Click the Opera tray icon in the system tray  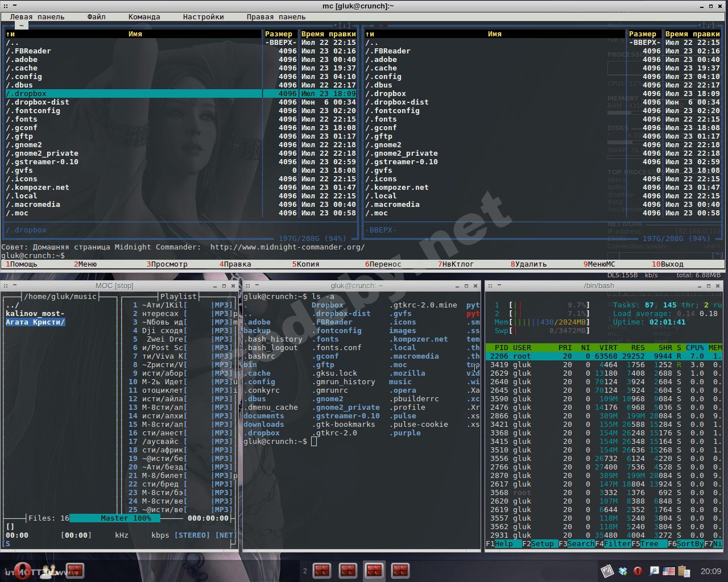tap(638, 571)
